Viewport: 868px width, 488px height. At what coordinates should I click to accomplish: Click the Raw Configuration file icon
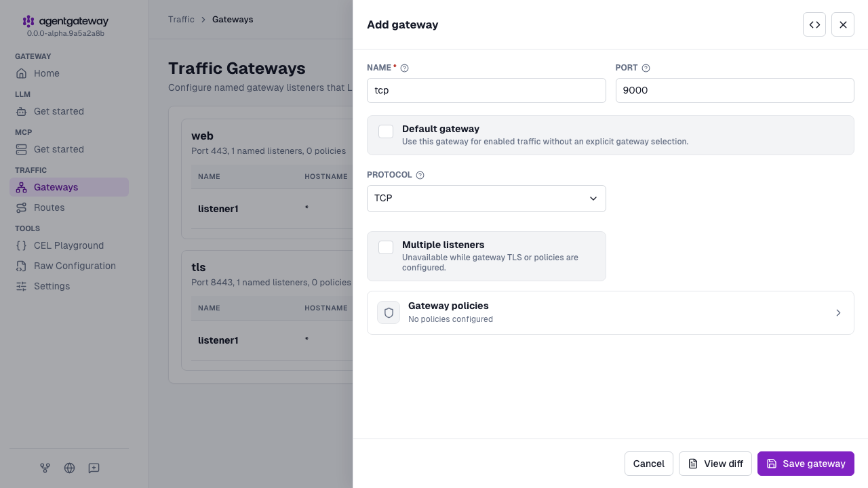pos(22,266)
